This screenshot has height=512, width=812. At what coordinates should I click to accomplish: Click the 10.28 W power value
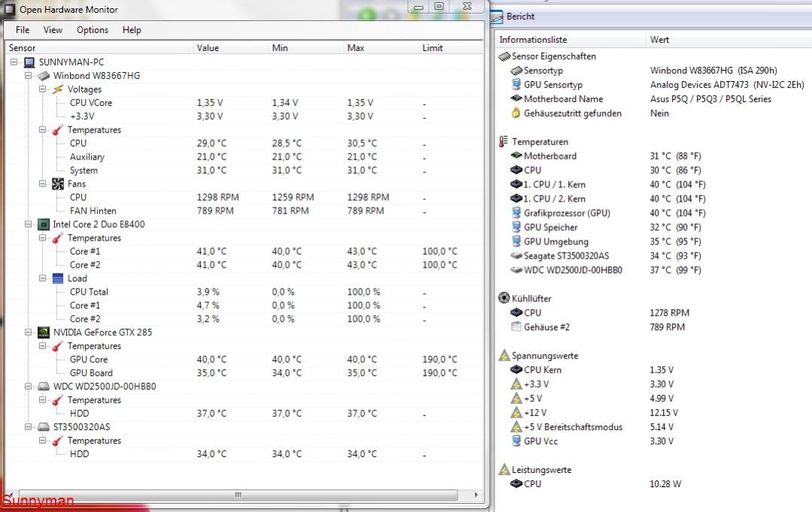coord(665,484)
